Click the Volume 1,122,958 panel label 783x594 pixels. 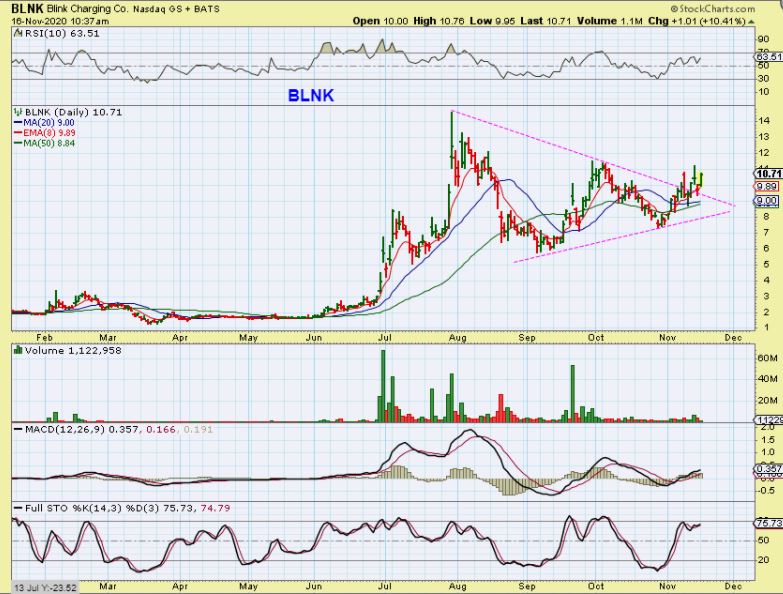click(x=73, y=350)
